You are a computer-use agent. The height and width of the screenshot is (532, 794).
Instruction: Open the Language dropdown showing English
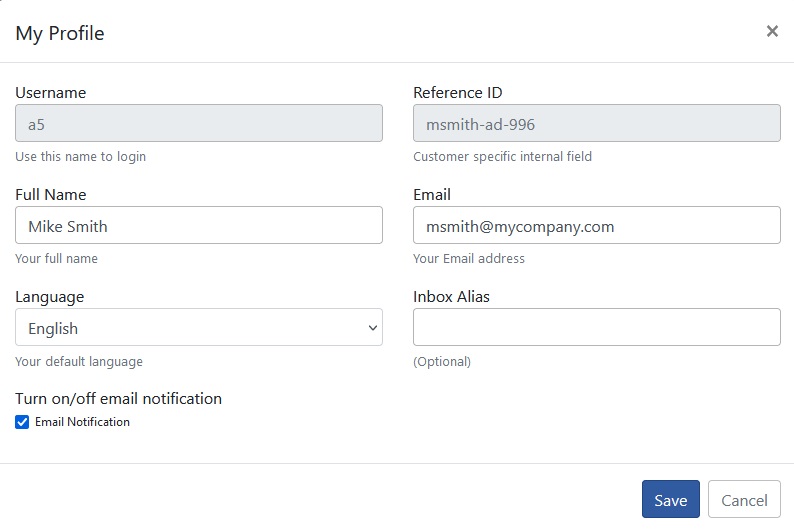pyautogui.click(x=198, y=328)
